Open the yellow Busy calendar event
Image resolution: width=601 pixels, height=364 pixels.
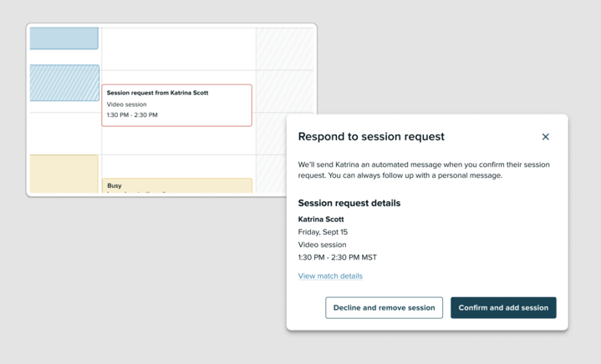(176, 185)
